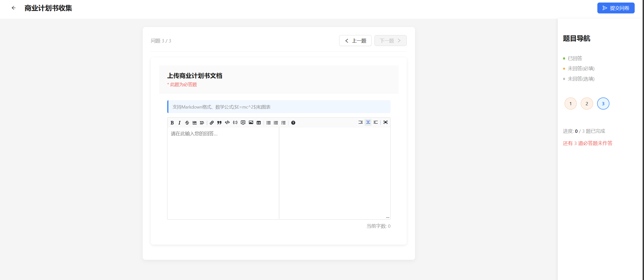Switch to fullscreen editing mode

[385, 122]
